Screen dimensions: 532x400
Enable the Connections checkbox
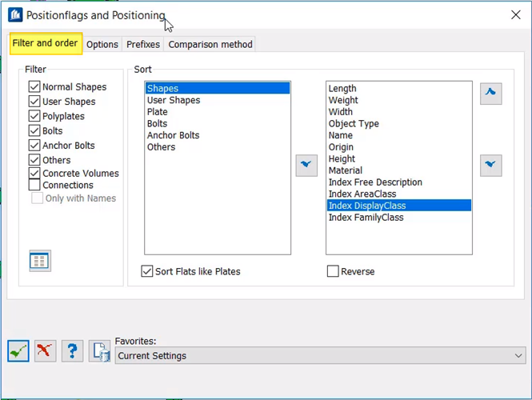34,186
